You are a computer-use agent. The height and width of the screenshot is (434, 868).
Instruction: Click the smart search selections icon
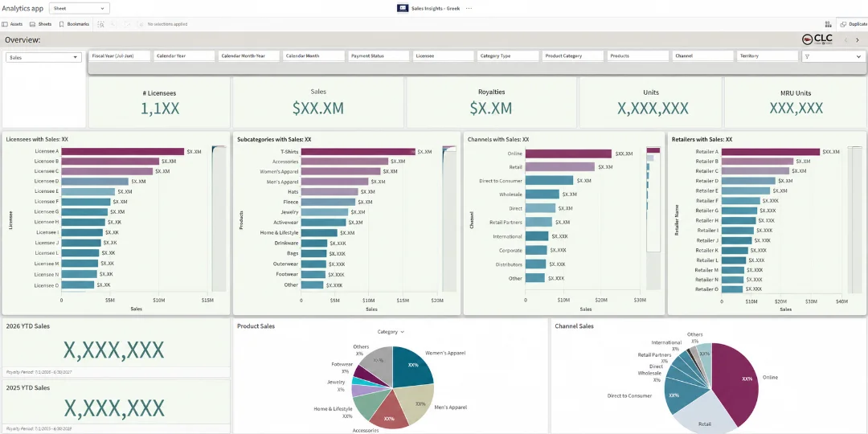coord(100,24)
